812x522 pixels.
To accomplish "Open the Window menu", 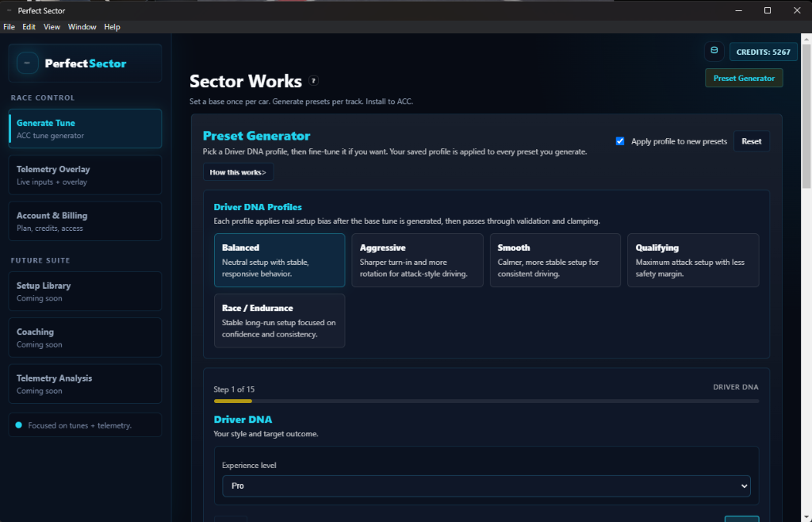I will pyautogui.click(x=82, y=27).
